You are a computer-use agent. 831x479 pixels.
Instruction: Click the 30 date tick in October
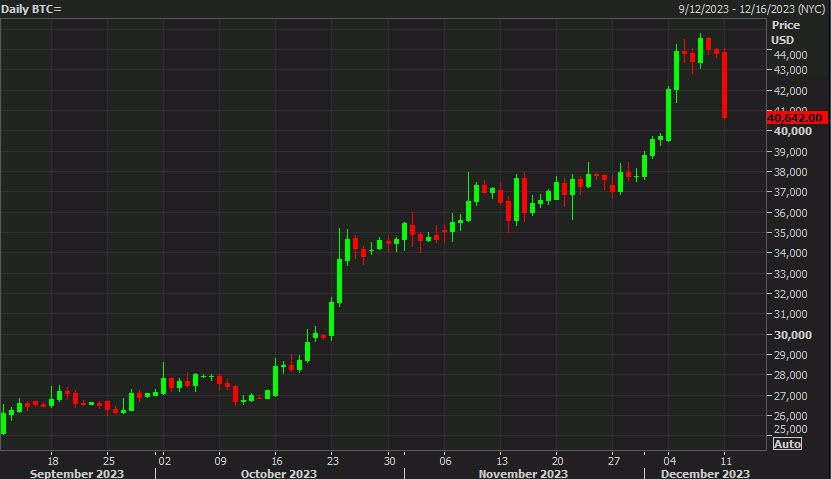[x=390, y=461]
